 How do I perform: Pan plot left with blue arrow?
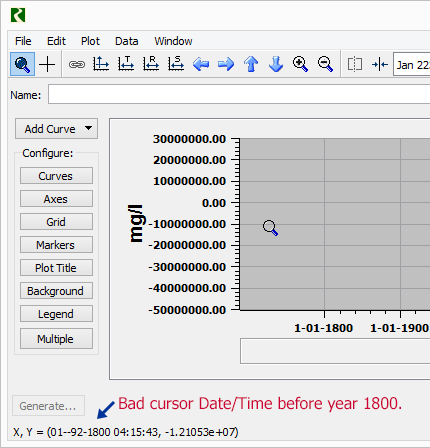[x=201, y=64]
